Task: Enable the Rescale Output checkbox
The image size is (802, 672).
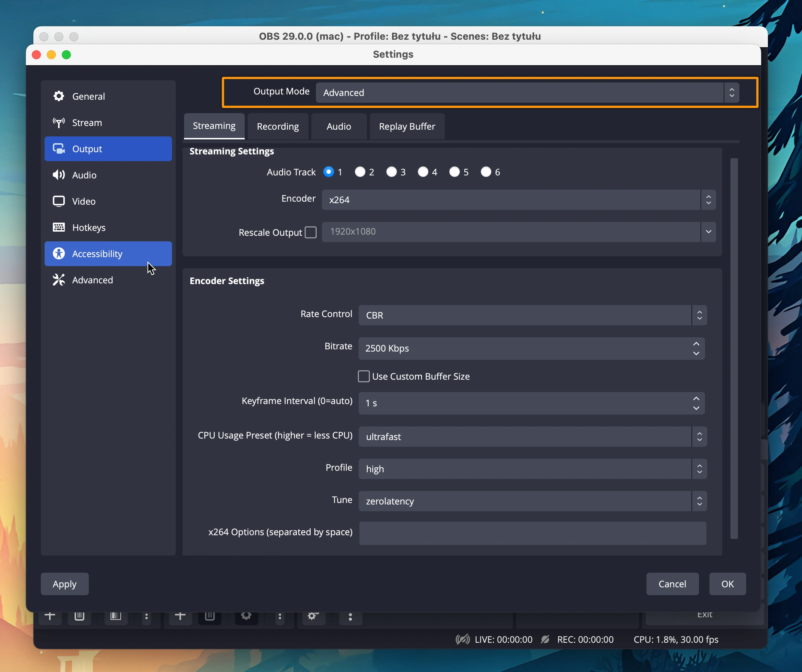Action: [311, 232]
